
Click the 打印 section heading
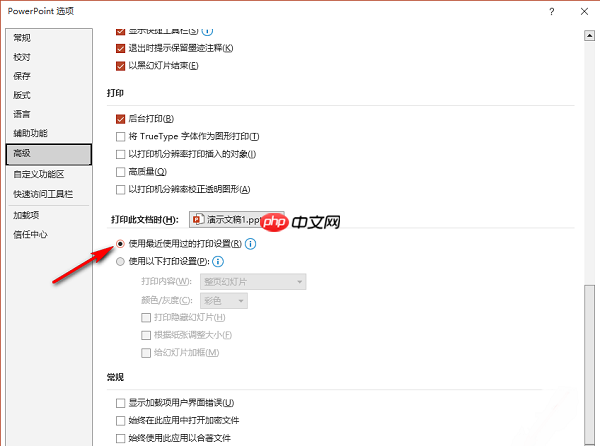(x=115, y=93)
